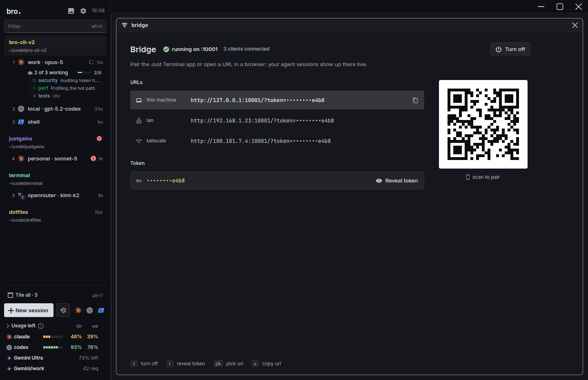588x380 pixels.
Task: Focus the Filter input field
Action: (x=56, y=26)
